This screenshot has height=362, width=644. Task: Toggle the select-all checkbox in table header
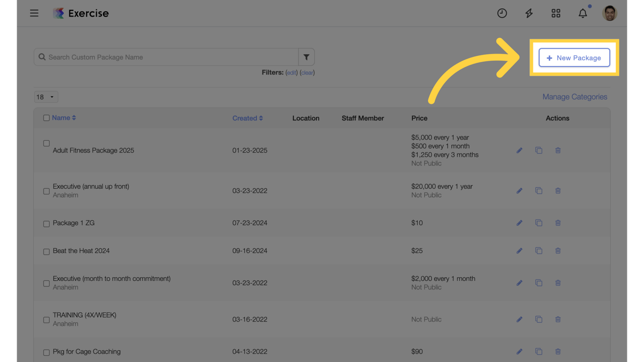point(46,118)
